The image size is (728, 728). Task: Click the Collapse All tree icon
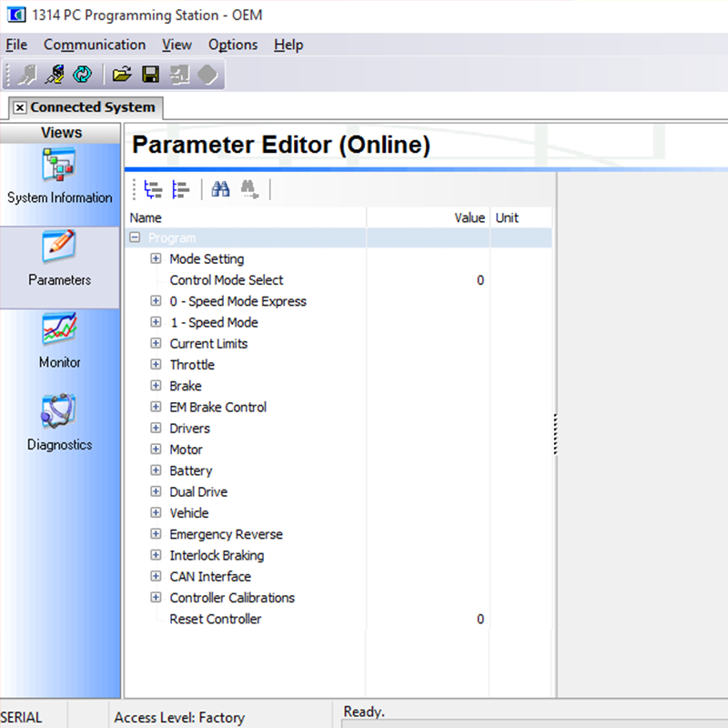pyautogui.click(x=181, y=189)
